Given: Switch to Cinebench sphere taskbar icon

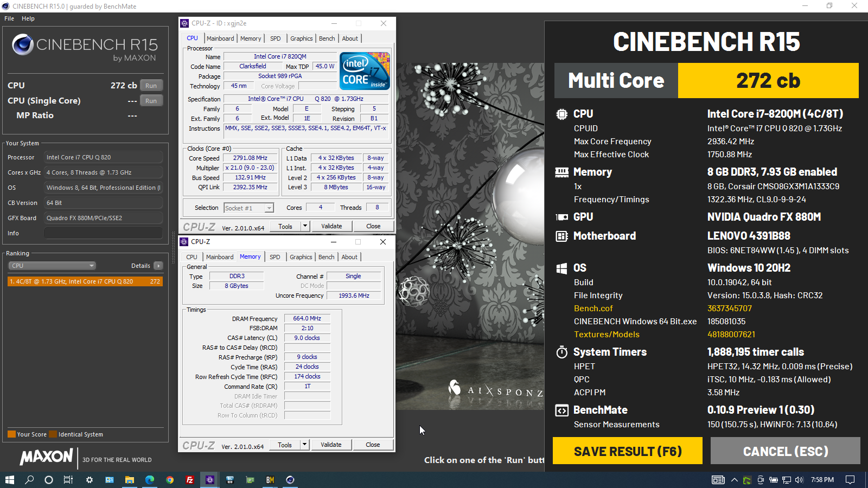Looking at the screenshot, I should pyautogui.click(x=290, y=480).
